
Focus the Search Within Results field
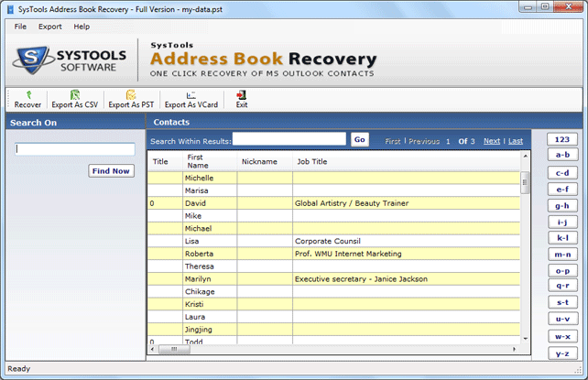click(x=289, y=138)
